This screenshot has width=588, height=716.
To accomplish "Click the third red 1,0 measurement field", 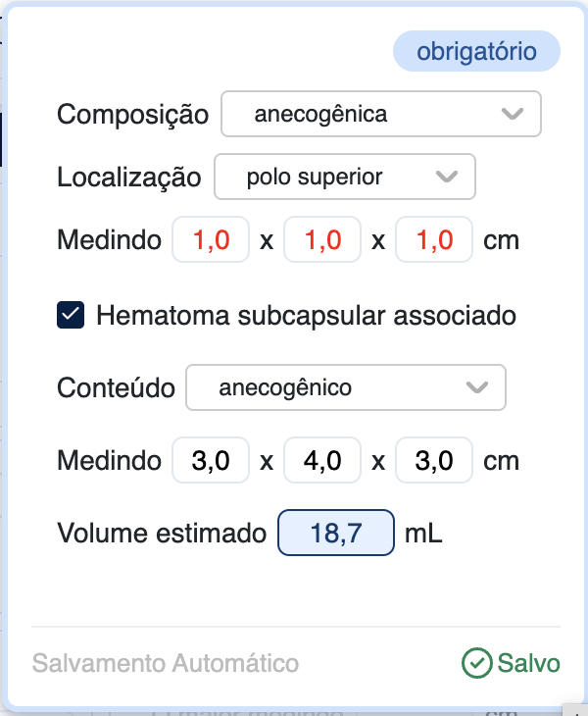I will tap(434, 240).
